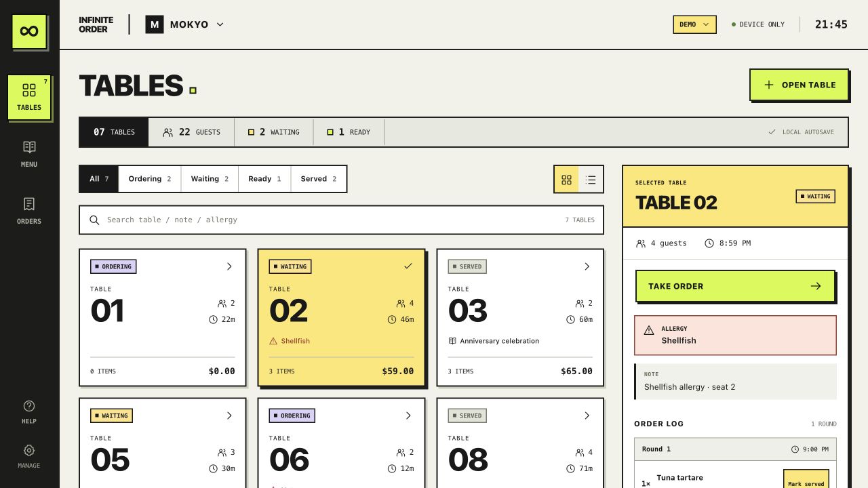Open Table 06 via its chevron
This screenshot has width=868, height=488.
408,415
